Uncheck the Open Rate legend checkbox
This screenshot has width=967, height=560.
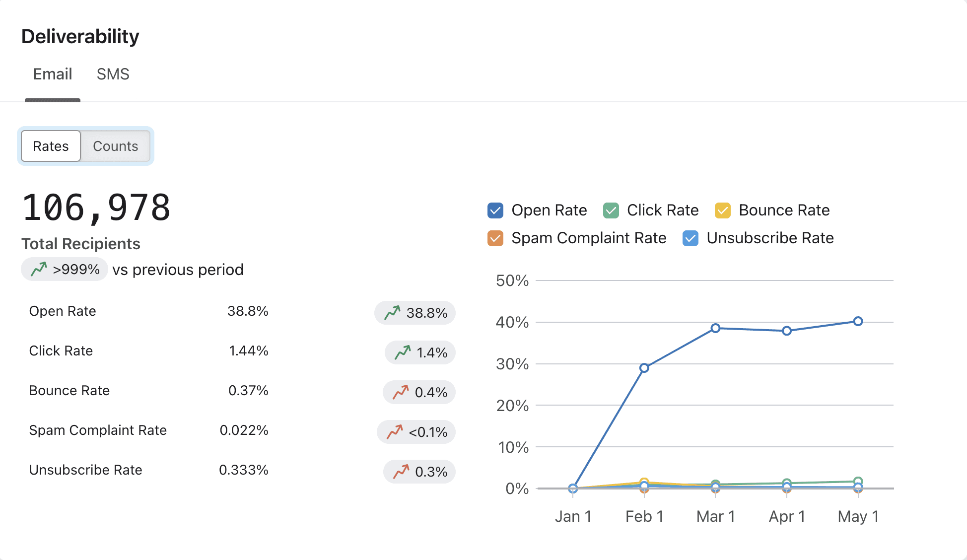click(x=495, y=210)
